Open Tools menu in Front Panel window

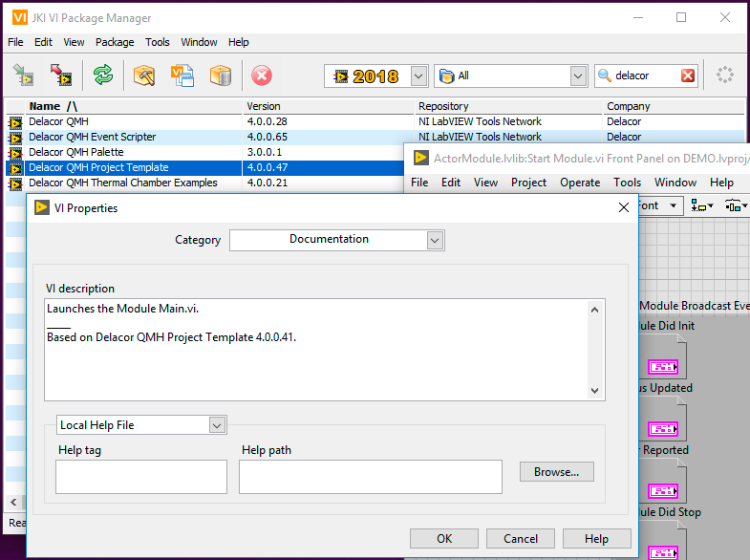627,183
